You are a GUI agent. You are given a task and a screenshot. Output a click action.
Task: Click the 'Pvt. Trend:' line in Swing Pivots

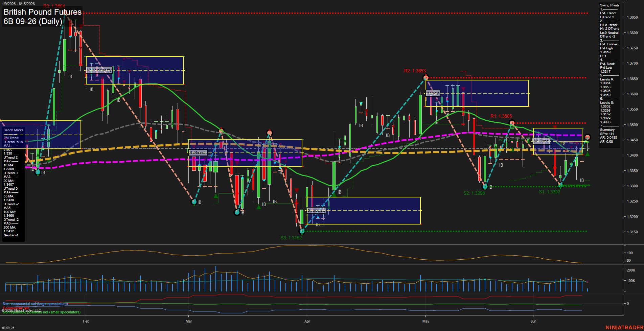[x=608, y=13]
